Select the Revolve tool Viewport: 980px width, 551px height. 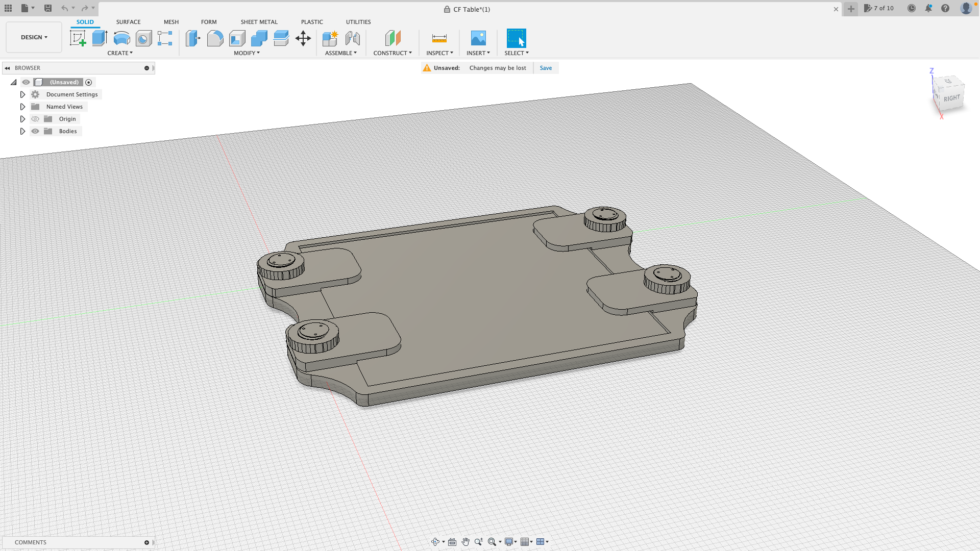(x=121, y=38)
